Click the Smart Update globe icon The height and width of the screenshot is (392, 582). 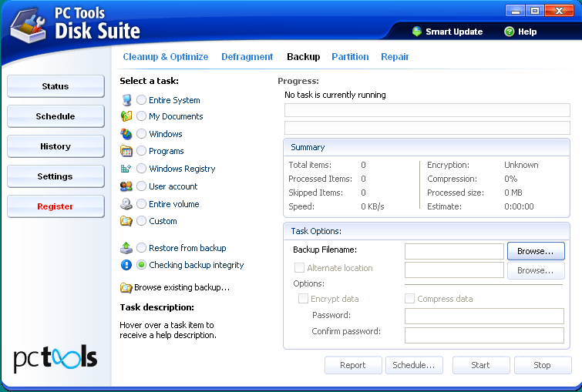point(417,32)
